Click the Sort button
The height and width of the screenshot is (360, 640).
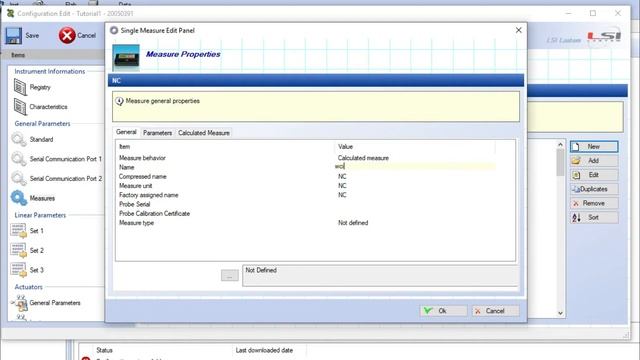click(x=594, y=218)
